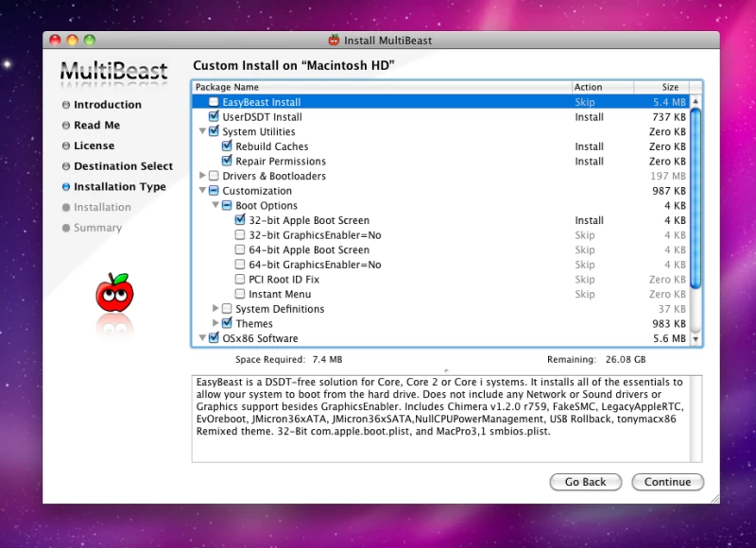Collapse the Customization disclosure triangle
Viewport: 756px width, 548px height.
point(202,191)
